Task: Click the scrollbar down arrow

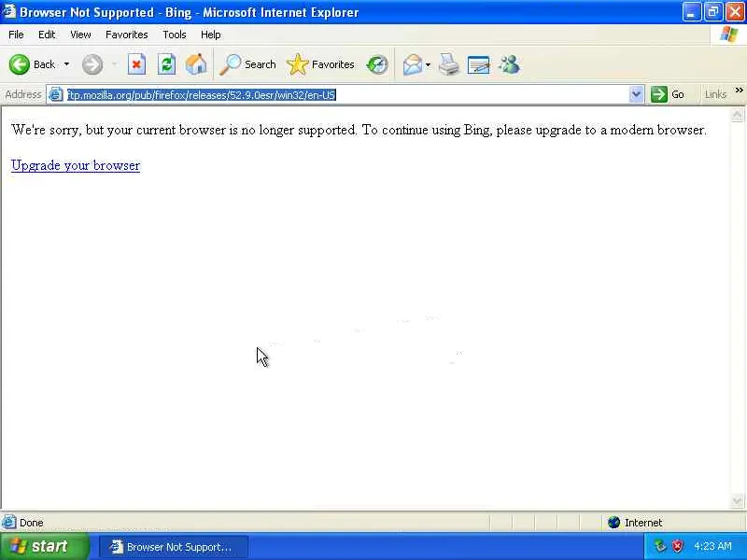Action: (737, 500)
